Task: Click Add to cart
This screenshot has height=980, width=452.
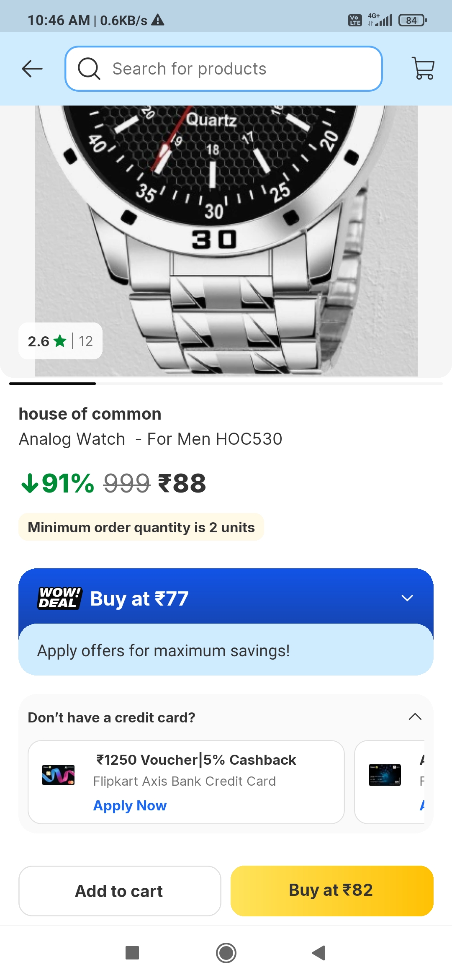Action: tap(118, 890)
